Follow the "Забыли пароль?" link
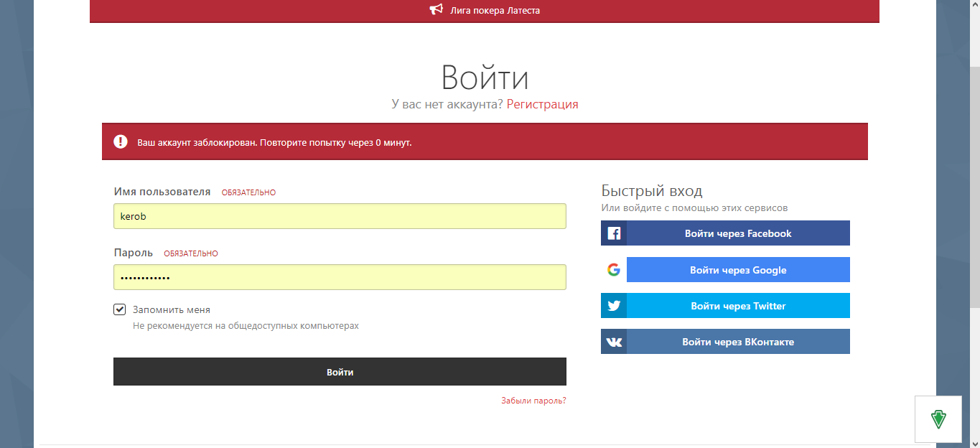Viewport: 980px width, 448px height. 533,401
